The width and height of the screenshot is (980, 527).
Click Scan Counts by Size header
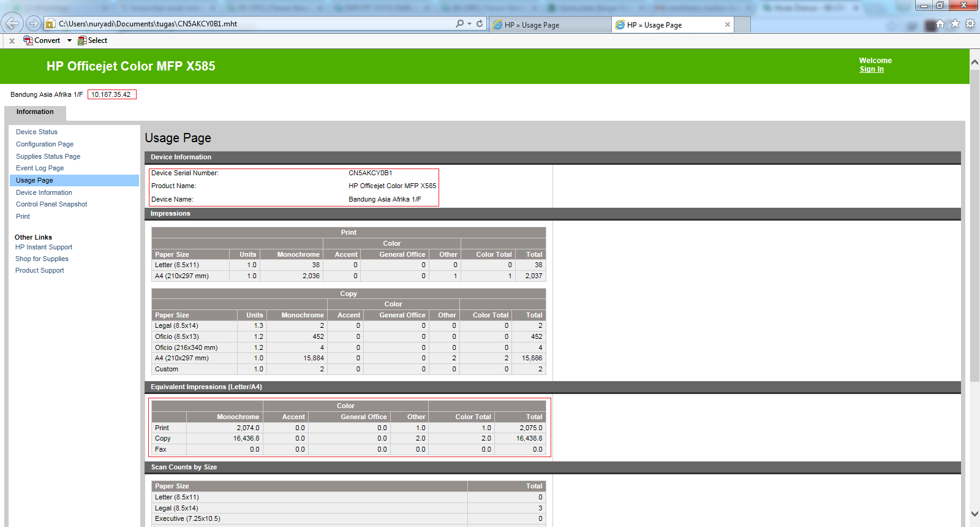[x=552, y=468]
